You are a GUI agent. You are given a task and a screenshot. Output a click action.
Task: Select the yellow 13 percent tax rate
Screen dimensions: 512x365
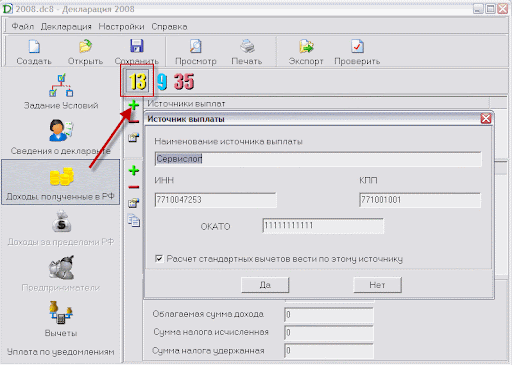[137, 81]
